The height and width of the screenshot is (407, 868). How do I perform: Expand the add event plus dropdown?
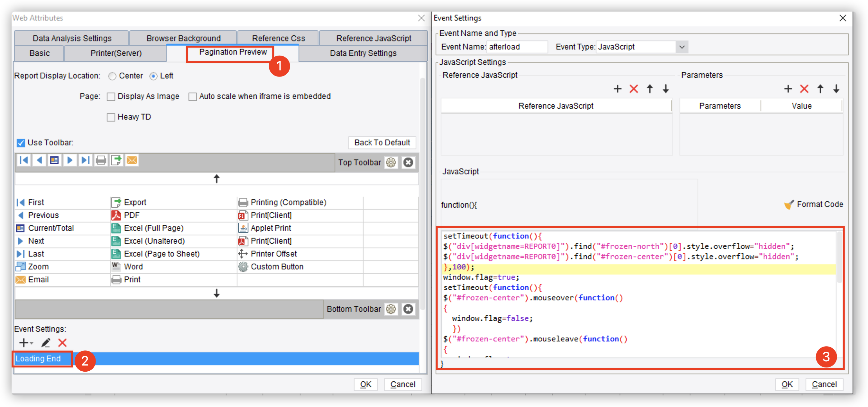tap(26, 343)
